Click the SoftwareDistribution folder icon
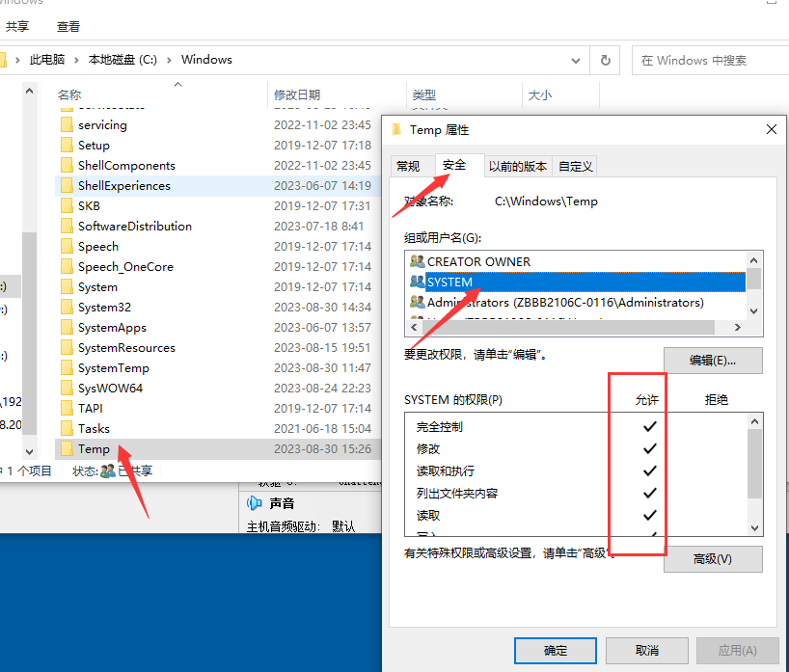This screenshot has height=672, width=789. point(67,226)
